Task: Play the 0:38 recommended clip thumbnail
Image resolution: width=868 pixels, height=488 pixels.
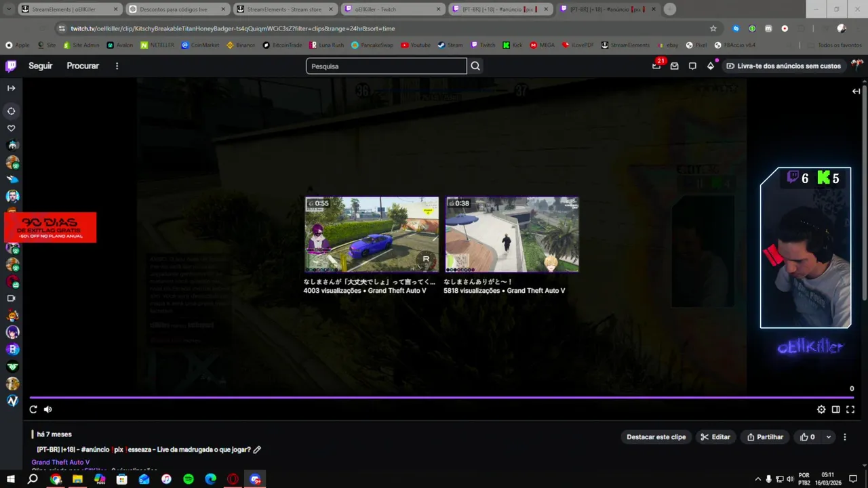Action: pyautogui.click(x=512, y=235)
